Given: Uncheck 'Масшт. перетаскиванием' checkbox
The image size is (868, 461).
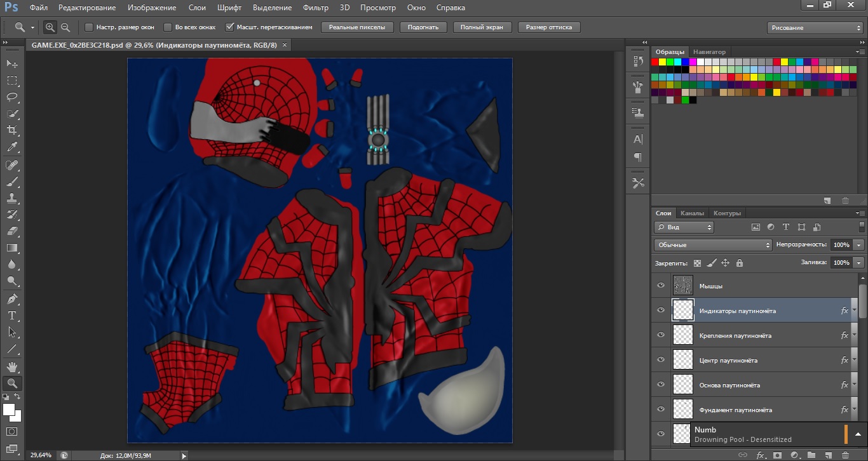Looking at the screenshot, I should tap(230, 27).
